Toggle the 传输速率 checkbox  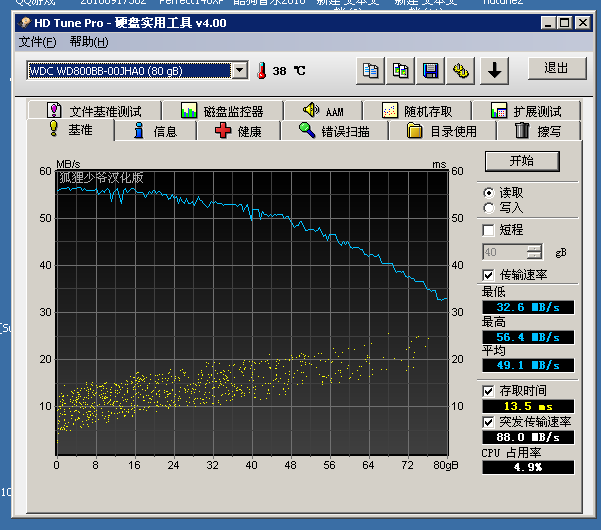[488, 275]
